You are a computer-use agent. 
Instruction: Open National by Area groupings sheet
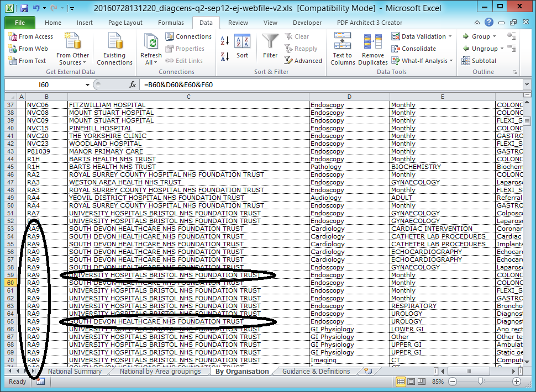[x=160, y=371]
